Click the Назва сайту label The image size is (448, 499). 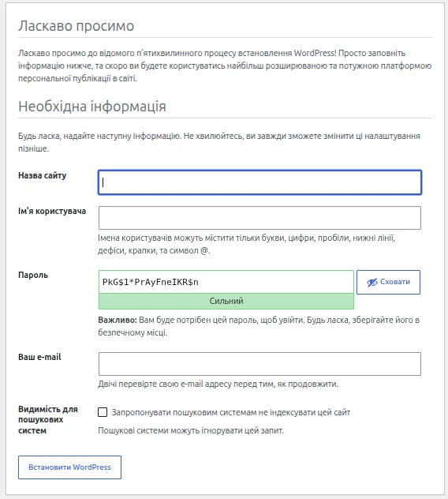tap(43, 175)
